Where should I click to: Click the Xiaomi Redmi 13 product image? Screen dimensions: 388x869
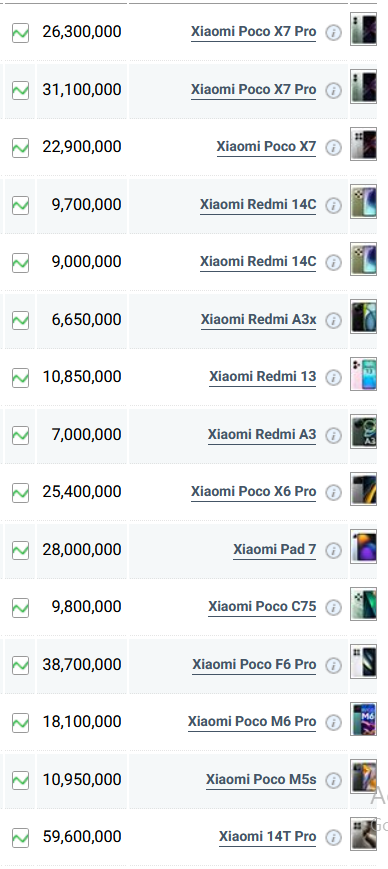[364, 374]
